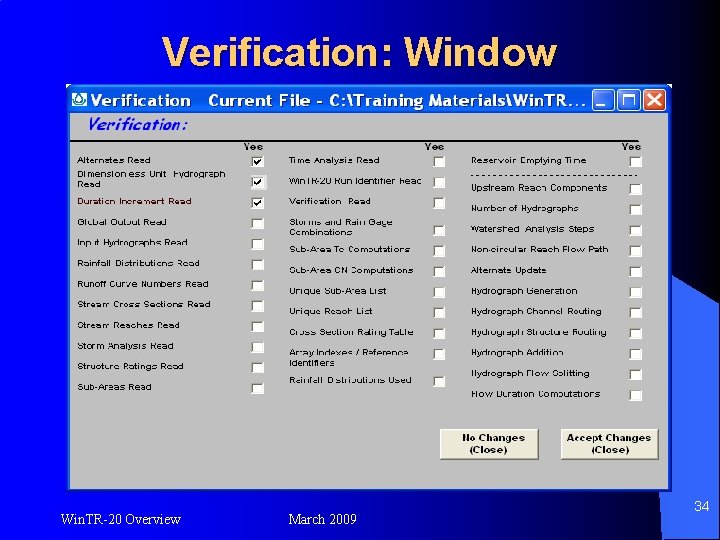This screenshot has height=540, width=720.
Task: Tick the Number of Hydrographs checkbox
Action: [636, 209]
